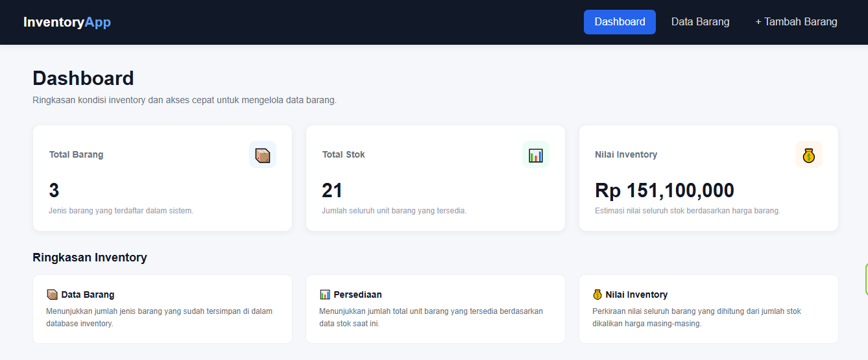
Task: Click the money bag icon beside the lower Nilai Inventory heading
Action: (597, 294)
